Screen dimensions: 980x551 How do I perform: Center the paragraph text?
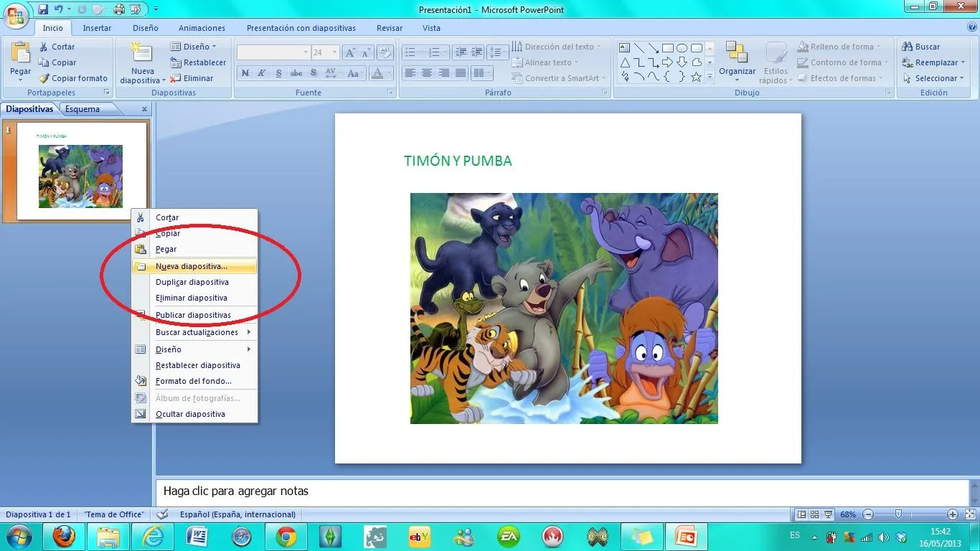click(x=427, y=73)
